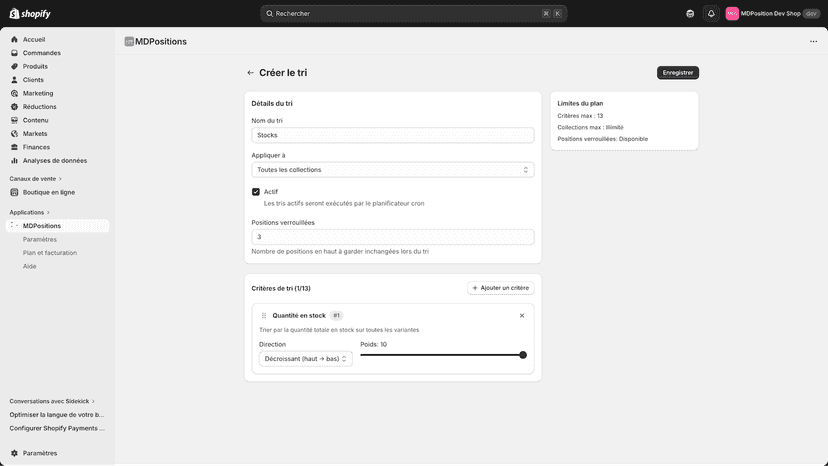Screen dimensions: 828x466
Task: Open Configurer Shopify Payments conversation
Action: (x=57, y=428)
